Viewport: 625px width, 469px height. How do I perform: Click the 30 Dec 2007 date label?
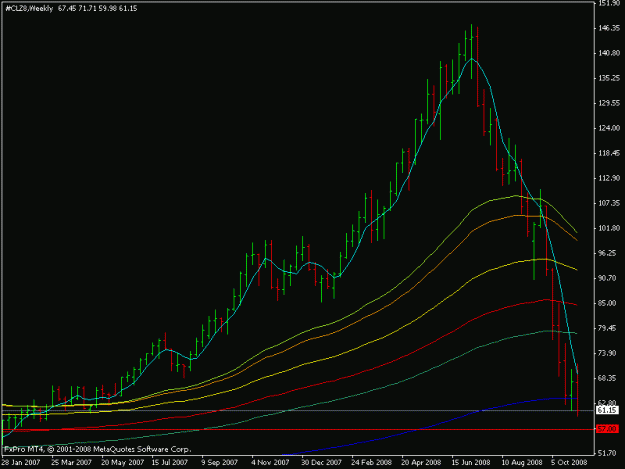click(321, 463)
